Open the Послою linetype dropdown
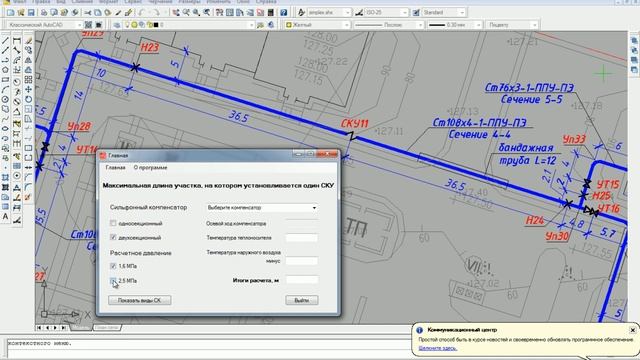The image size is (640, 360). (x=388, y=25)
